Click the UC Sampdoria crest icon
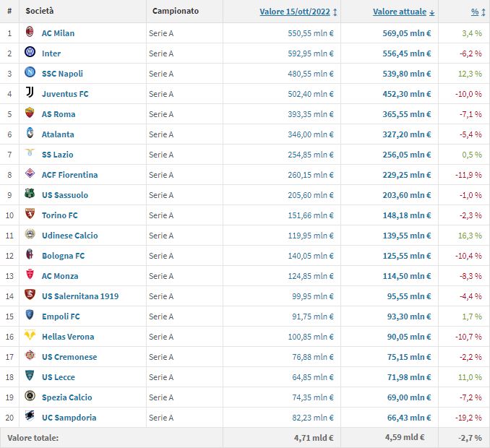This screenshot has width=490, height=448. coord(30,418)
